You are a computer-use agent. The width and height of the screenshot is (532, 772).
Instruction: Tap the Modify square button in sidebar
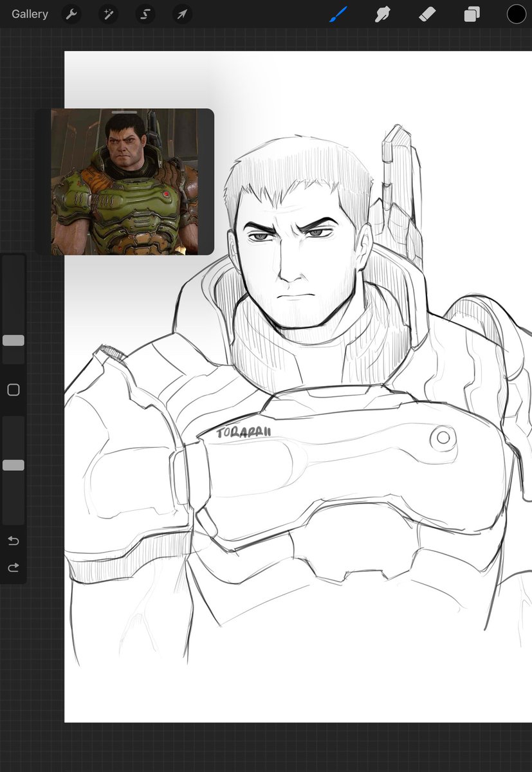click(x=14, y=390)
